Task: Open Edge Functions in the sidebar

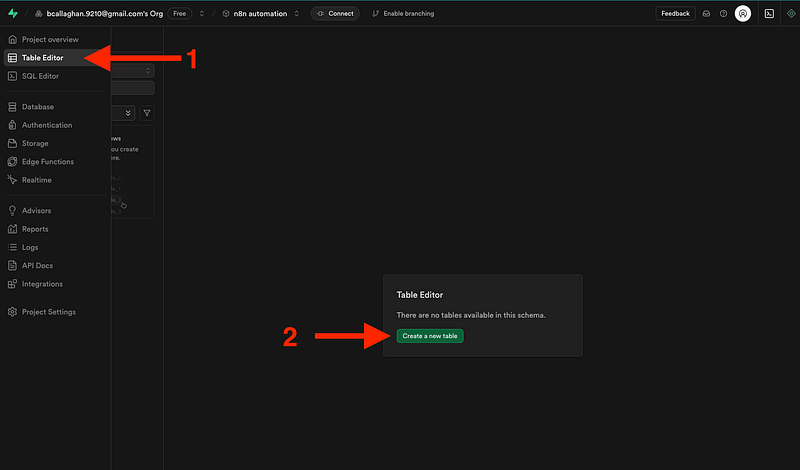Action: tap(47, 161)
